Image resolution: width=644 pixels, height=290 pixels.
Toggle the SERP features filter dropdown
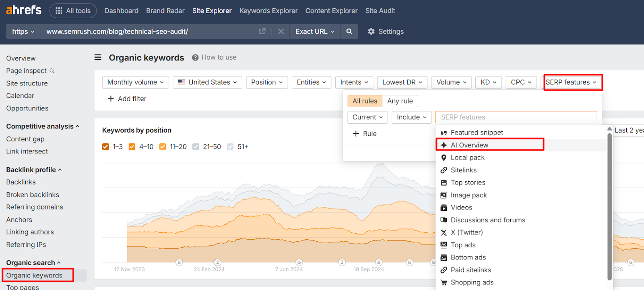pyautogui.click(x=571, y=82)
